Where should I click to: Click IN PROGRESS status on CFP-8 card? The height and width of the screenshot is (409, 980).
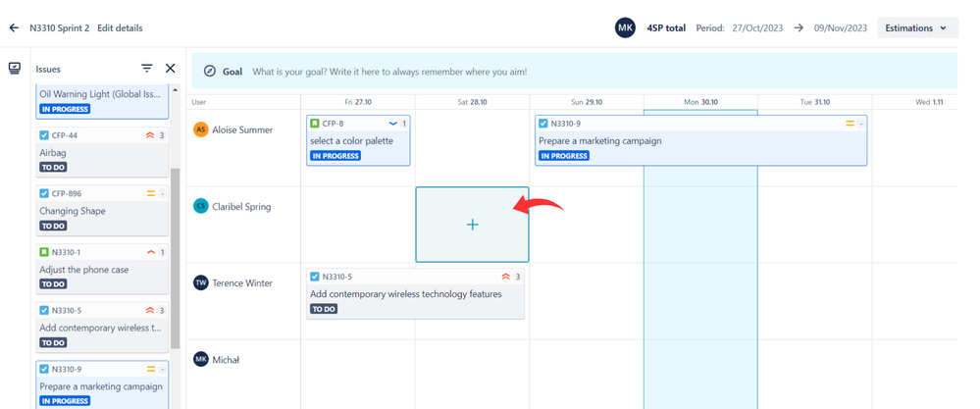335,156
